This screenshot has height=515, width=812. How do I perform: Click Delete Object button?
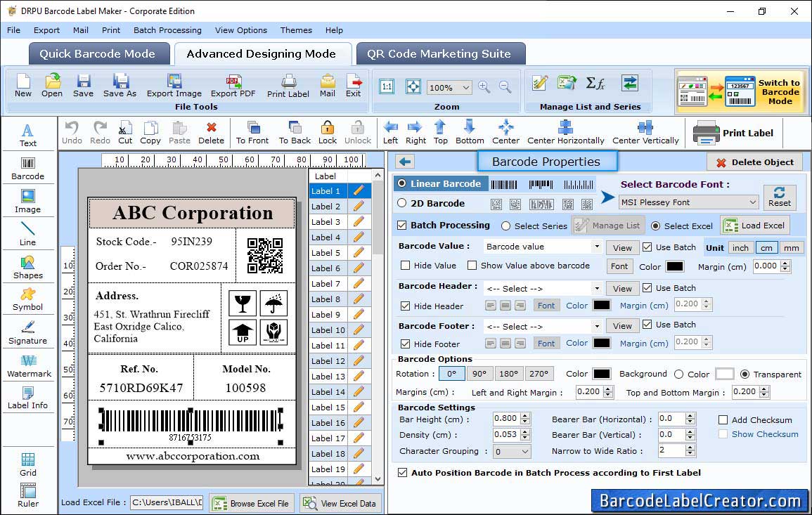pyautogui.click(x=754, y=162)
